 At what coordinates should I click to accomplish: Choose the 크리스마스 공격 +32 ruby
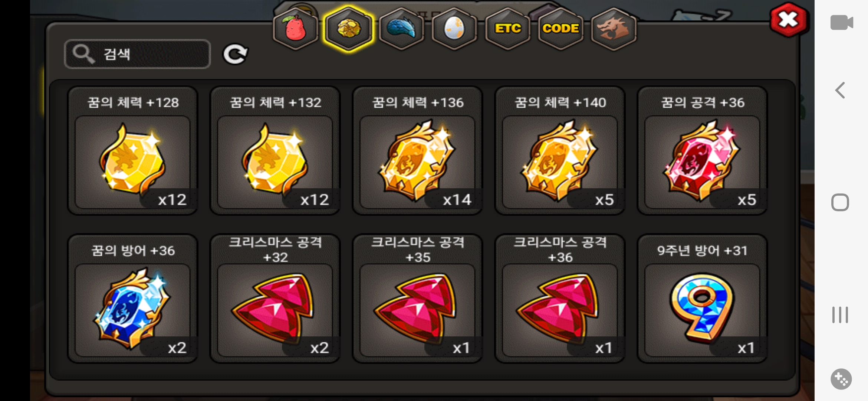[x=275, y=299]
